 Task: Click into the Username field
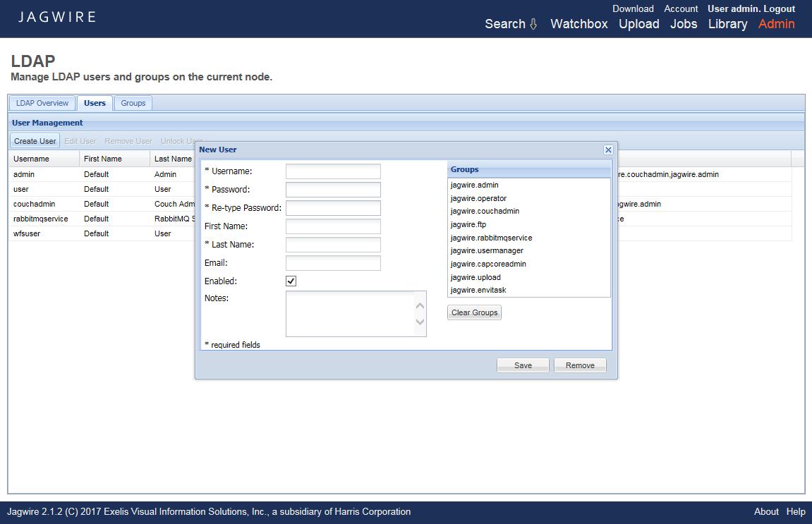(x=333, y=171)
